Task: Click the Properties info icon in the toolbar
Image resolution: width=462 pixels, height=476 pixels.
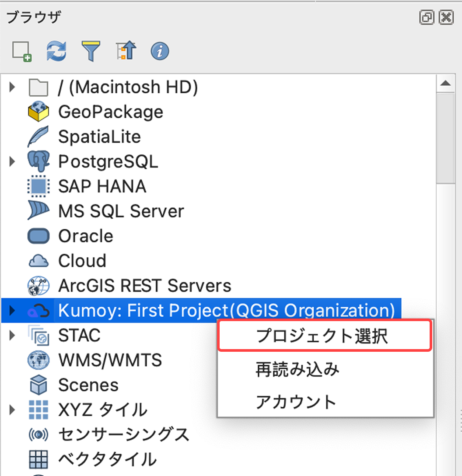Action: coord(160,51)
